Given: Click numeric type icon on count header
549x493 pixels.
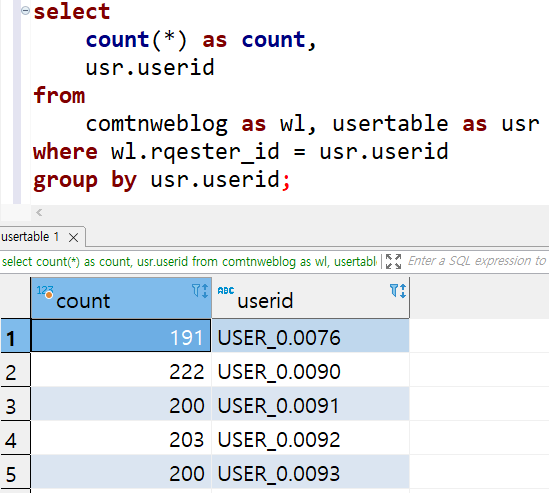Looking at the screenshot, I should pyautogui.click(x=45, y=291).
